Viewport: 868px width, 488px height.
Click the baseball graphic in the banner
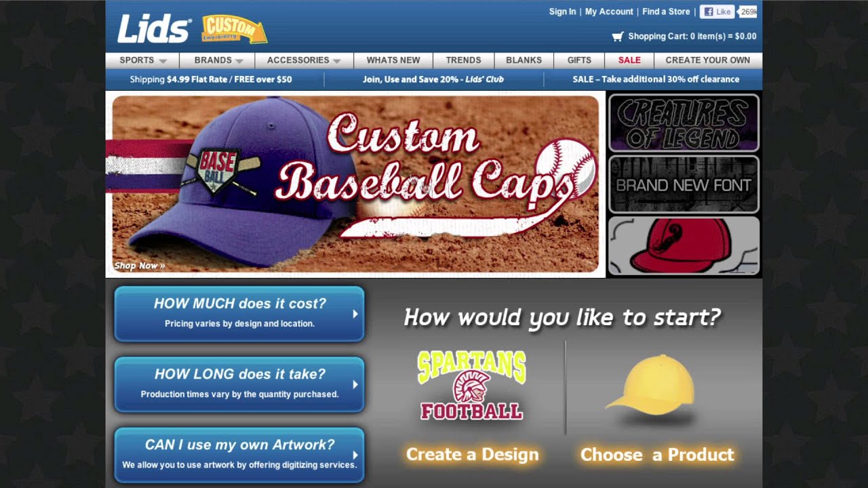566,167
